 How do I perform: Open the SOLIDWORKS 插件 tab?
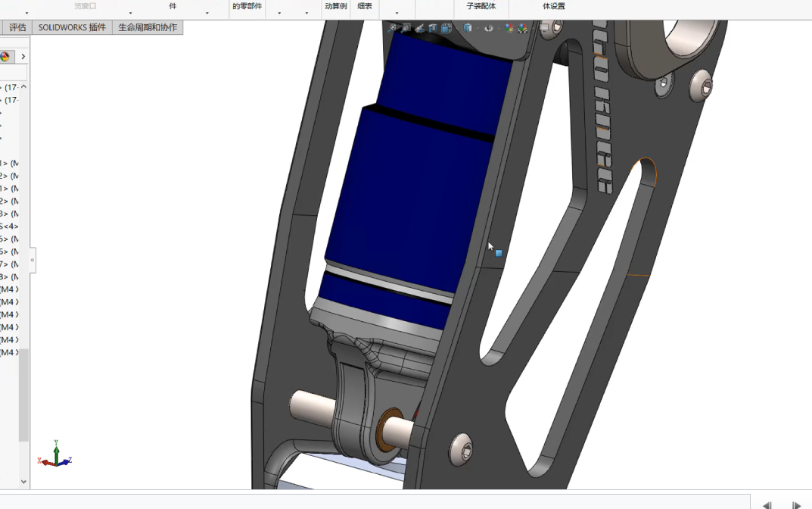pyautogui.click(x=72, y=27)
